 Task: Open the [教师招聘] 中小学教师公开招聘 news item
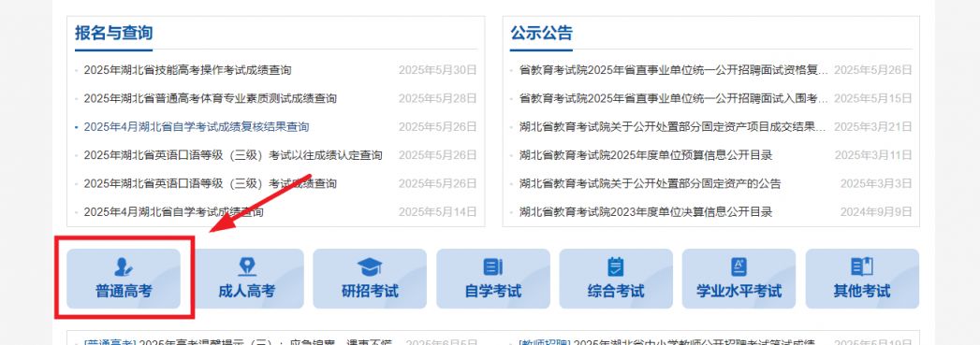666,342
